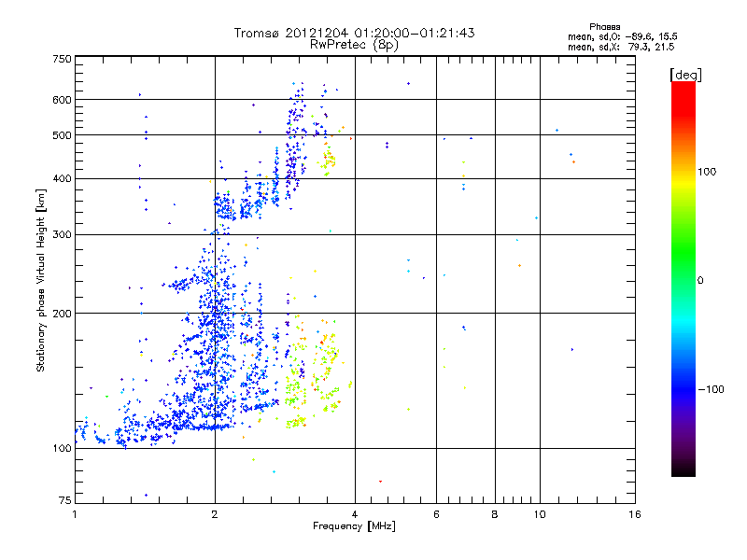
Task: Click the 1 MHz x-axis tick label
Action: 75,514
